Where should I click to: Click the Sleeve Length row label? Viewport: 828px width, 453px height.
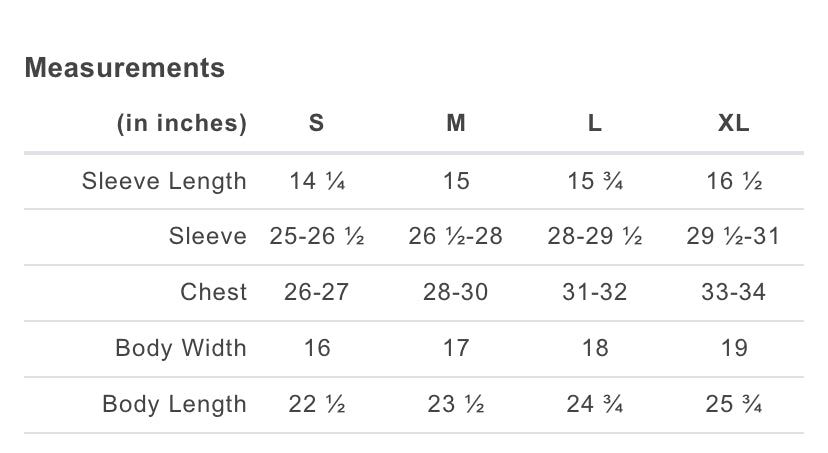pos(164,181)
